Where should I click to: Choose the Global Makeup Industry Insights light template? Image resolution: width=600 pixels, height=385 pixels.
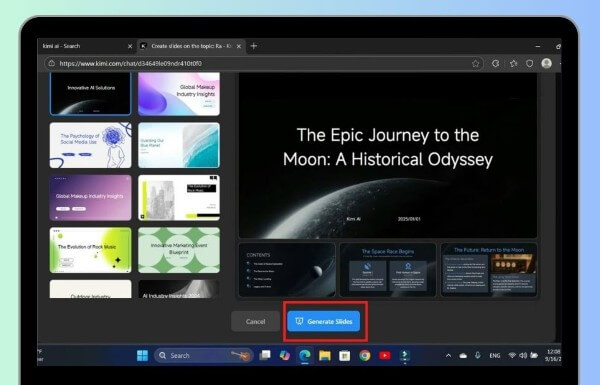pyautogui.click(x=179, y=94)
